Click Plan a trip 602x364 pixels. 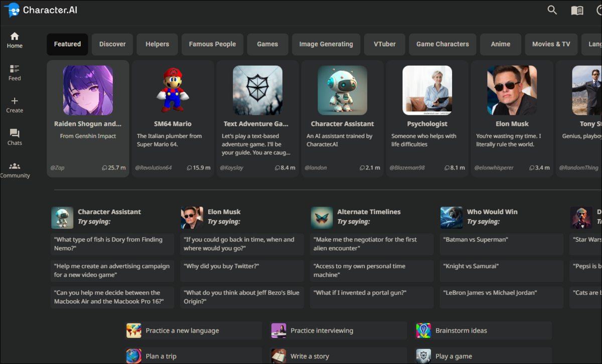point(193,356)
